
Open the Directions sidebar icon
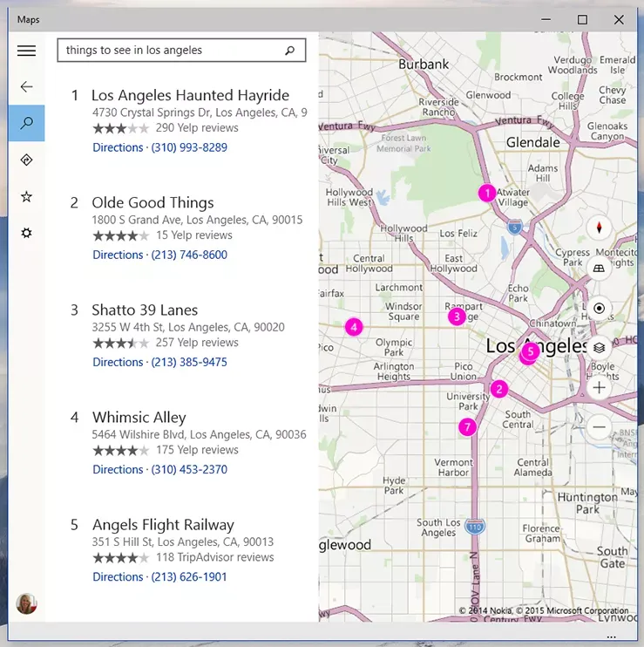coord(26,160)
